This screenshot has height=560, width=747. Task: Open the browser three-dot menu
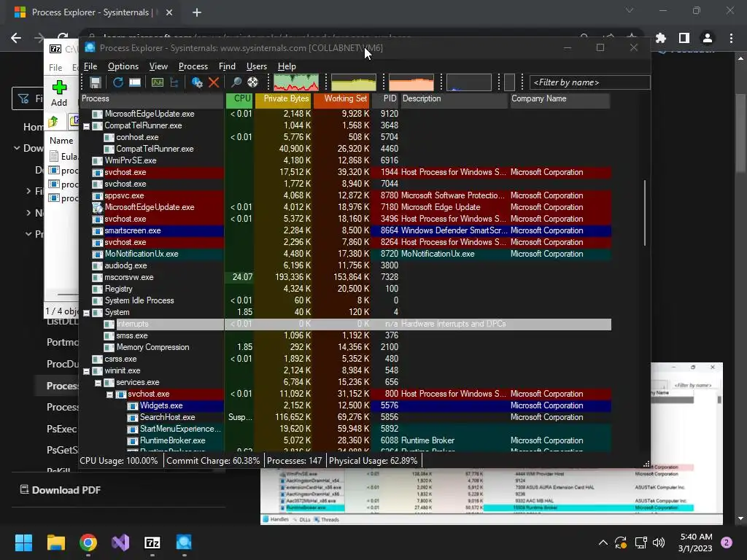click(x=731, y=38)
